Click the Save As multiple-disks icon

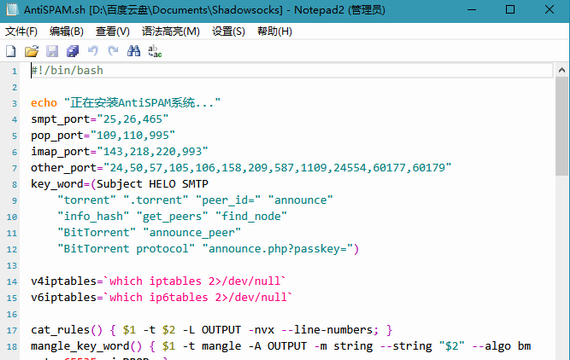coord(73,51)
